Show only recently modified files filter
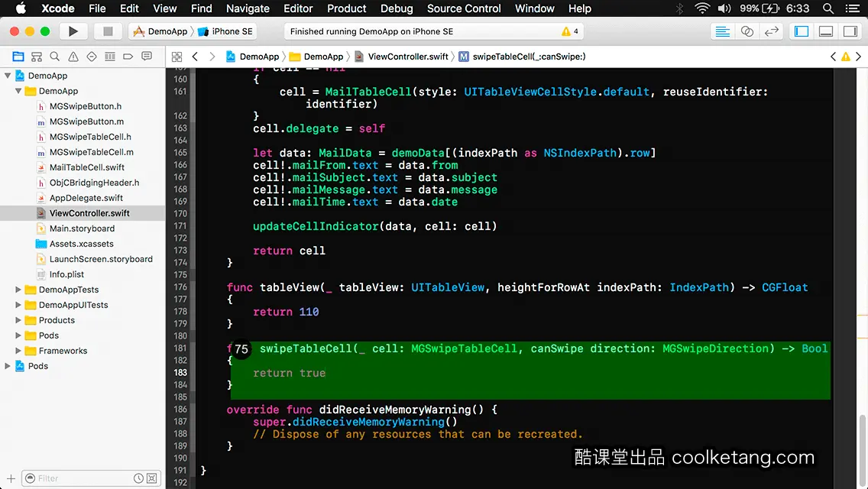The image size is (868, 489). pos(138,478)
